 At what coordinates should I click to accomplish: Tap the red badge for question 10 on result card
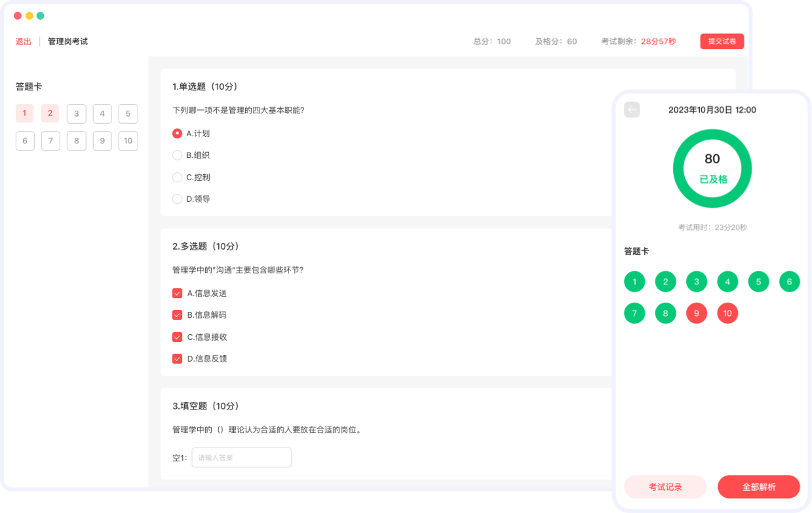click(x=727, y=313)
